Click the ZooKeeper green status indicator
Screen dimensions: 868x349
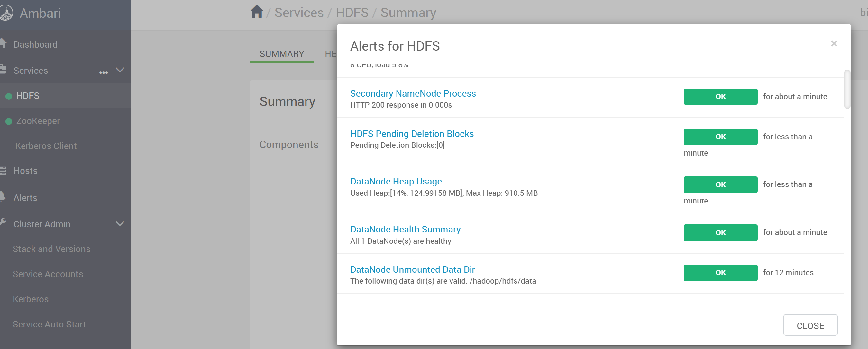9,121
